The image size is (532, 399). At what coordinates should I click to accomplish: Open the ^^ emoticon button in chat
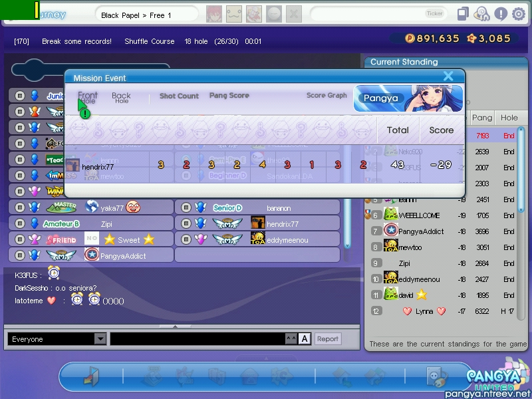(x=291, y=338)
